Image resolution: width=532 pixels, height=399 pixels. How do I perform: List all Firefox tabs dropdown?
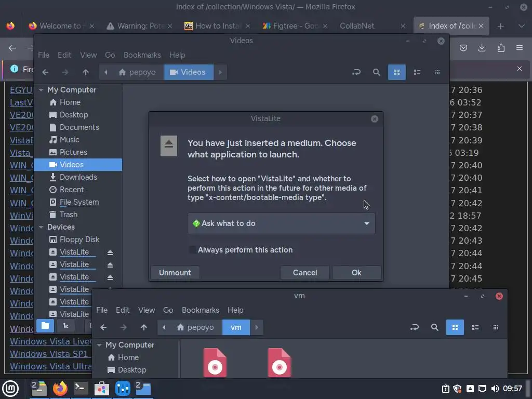(522, 26)
